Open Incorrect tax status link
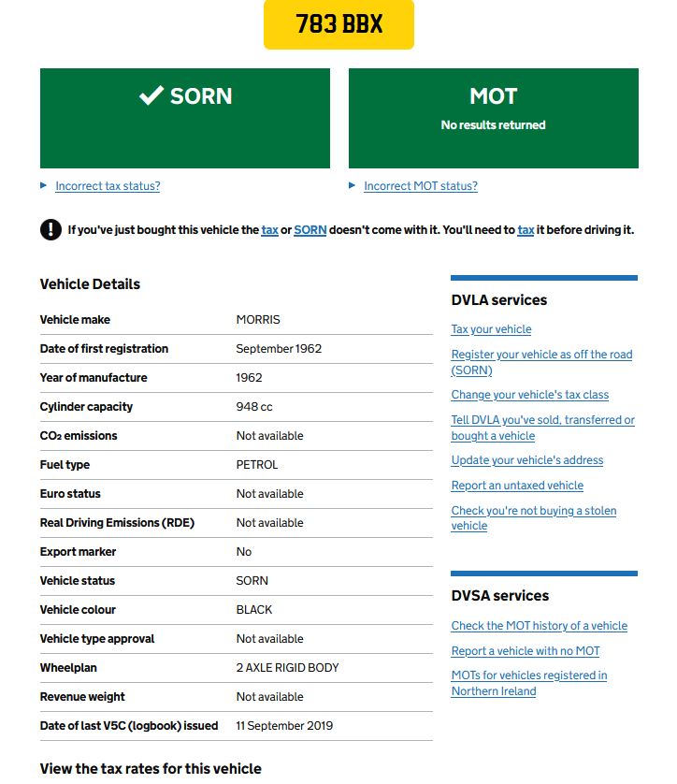Image resolution: width=677 pixels, height=784 pixels. click(108, 186)
